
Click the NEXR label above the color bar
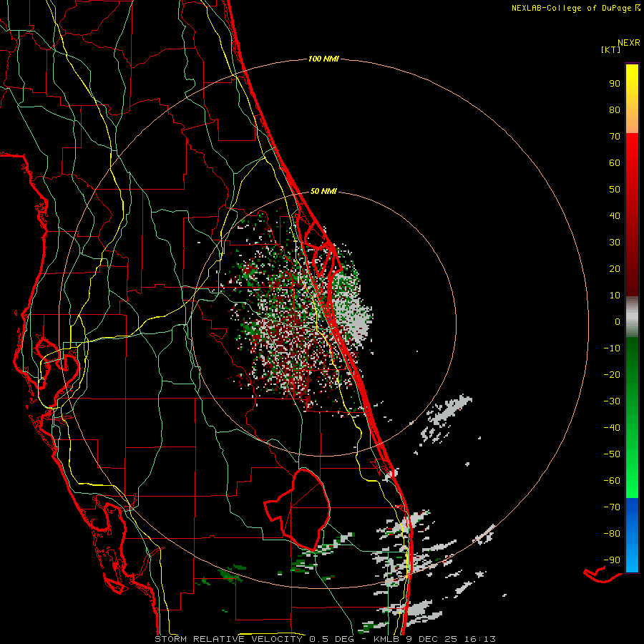coord(629,43)
